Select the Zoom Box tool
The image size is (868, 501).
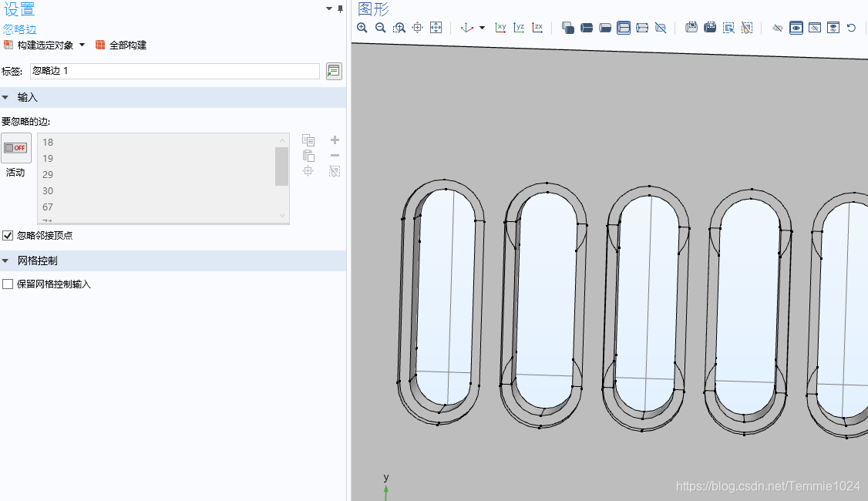pos(399,28)
